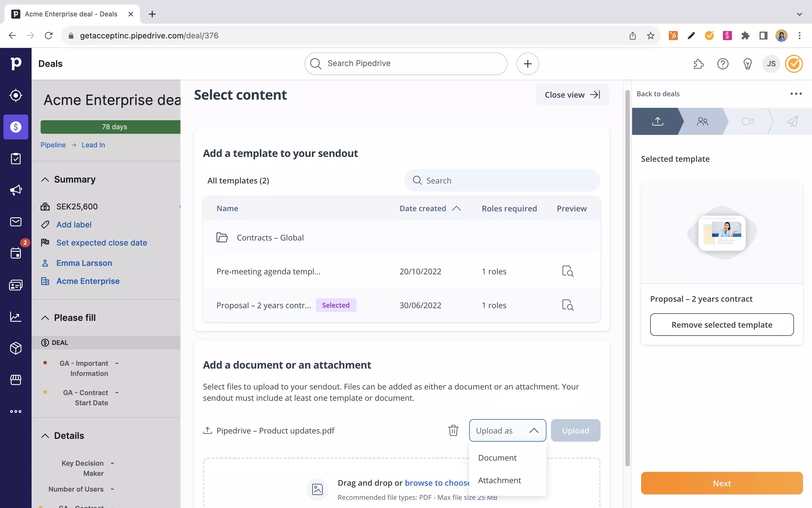Click Back to deals link
812x508 pixels.
(658, 94)
